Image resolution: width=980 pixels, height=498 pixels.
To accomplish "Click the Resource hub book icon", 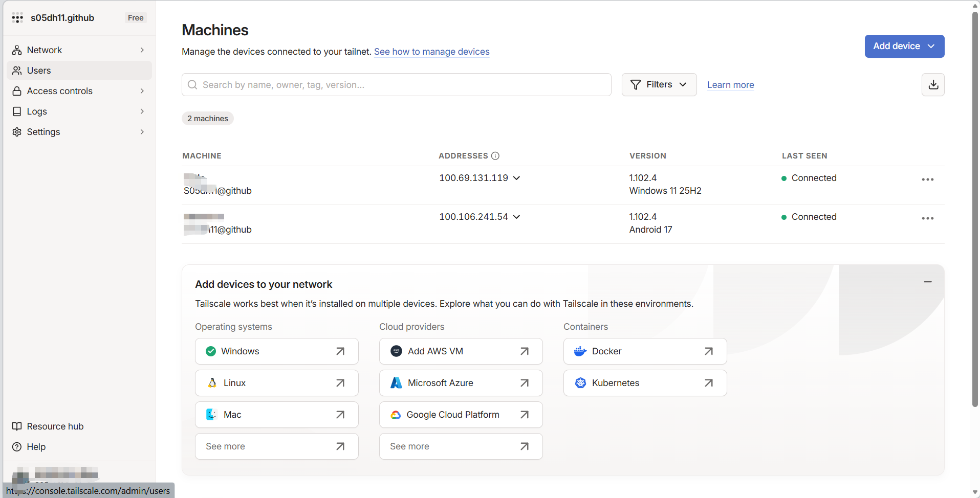I will (x=17, y=426).
